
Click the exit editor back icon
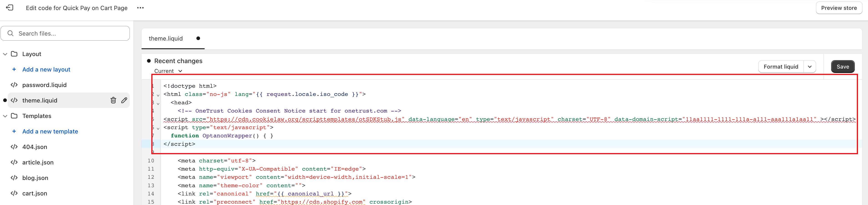point(10,8)
